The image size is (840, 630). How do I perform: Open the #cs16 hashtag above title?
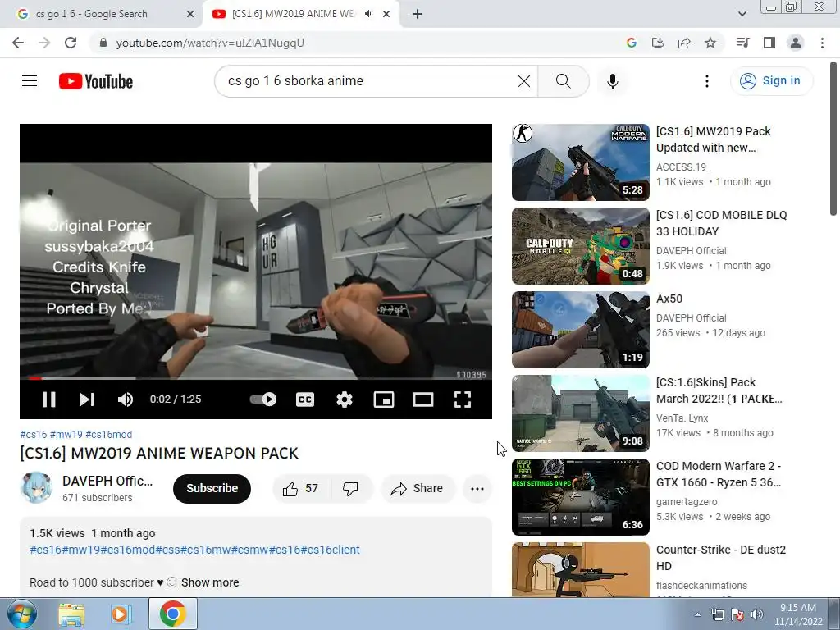pos(33,435)
